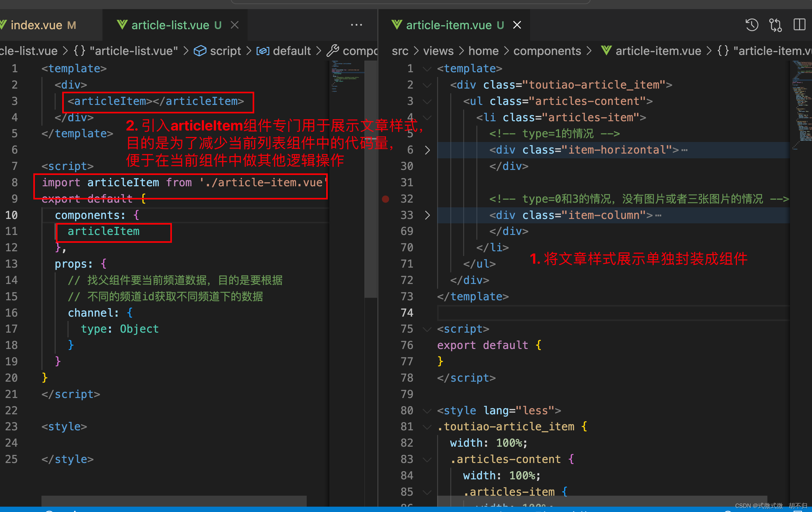Open the left editor more actions menu
This screenshot has height=512, width=812.
(356, 25)
